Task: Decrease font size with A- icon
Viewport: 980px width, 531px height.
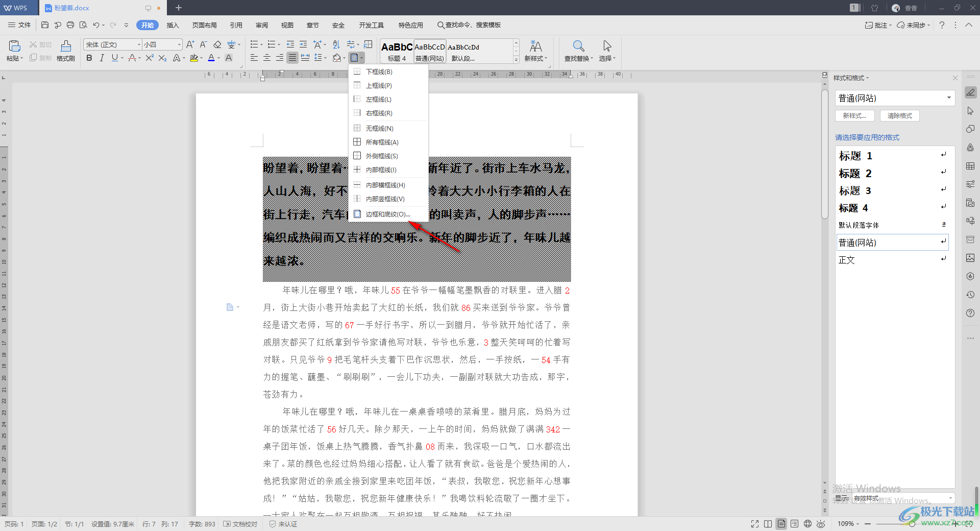Action: (x=203, y=44)
